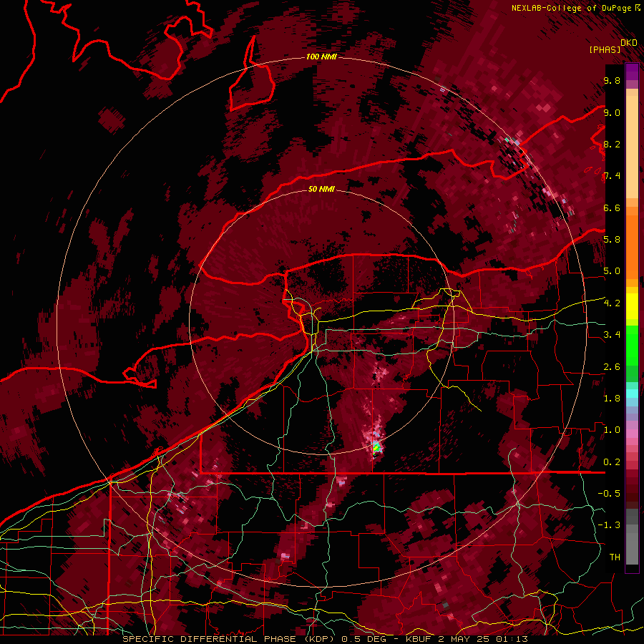Click the 9.0 scale label
The width and height of the screenshot is (644, 644).
[x=612, y=113]
